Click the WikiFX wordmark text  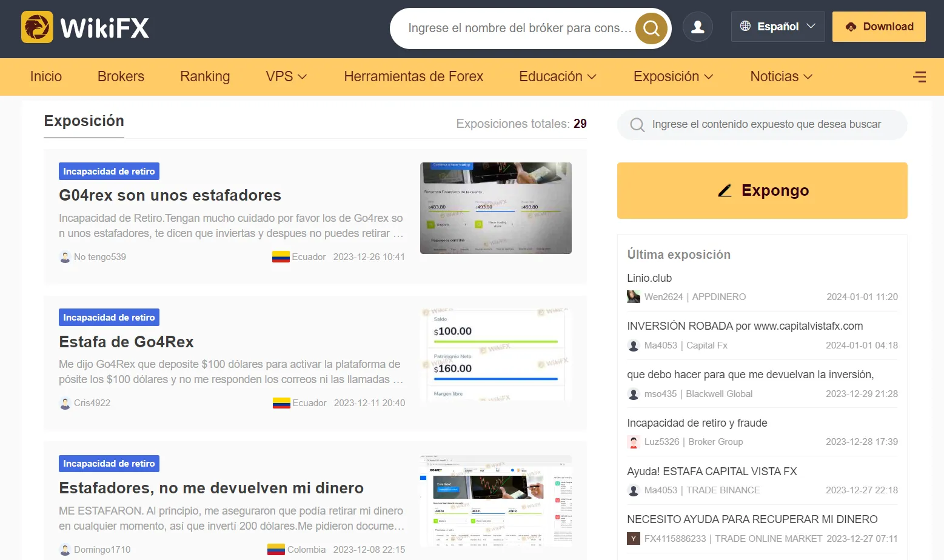(105, 28)
